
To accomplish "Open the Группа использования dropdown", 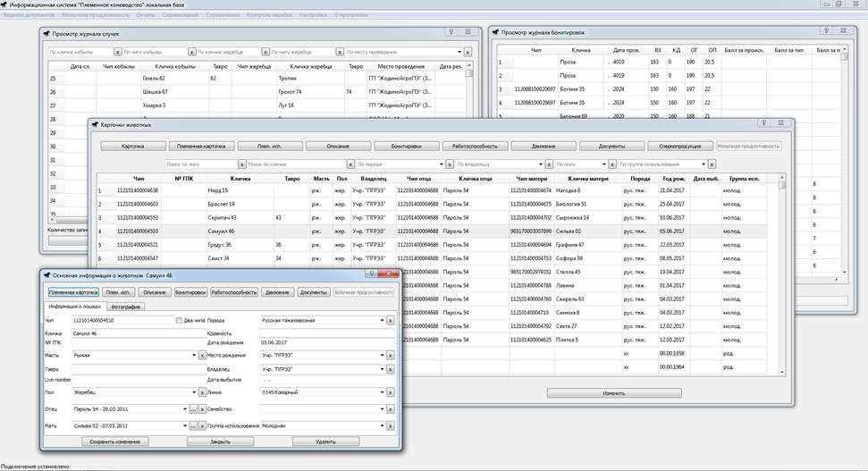I will coord(382,425).
